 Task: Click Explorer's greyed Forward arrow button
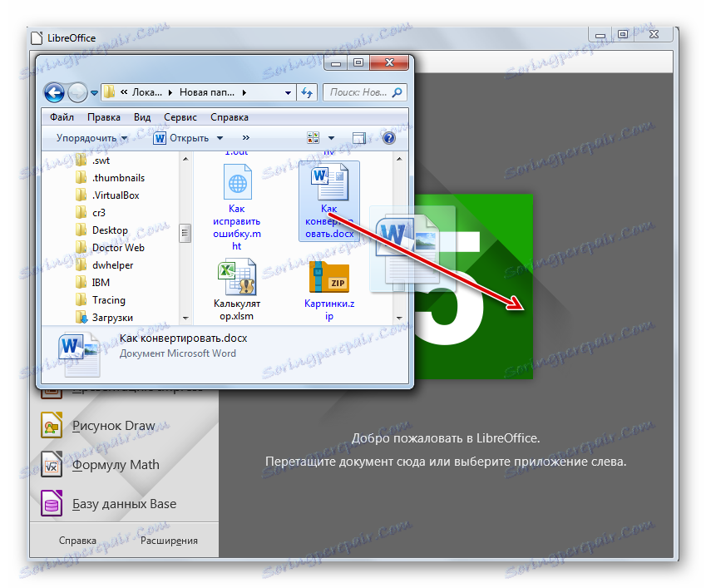(77, 93)
